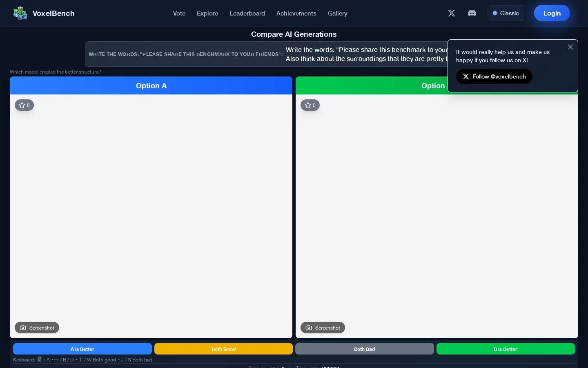Click 'Which model created the better structure?' text
The width and height of the screenshot is (588, 368).
[55, 72]
